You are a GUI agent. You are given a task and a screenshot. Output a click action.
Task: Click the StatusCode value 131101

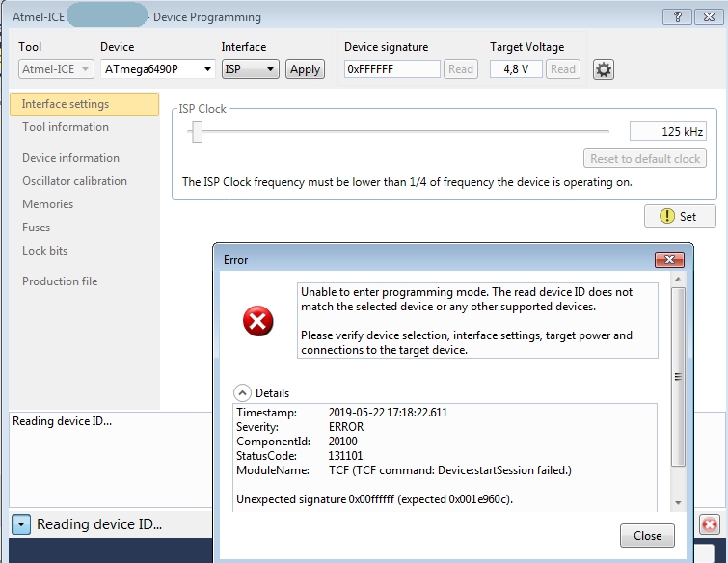[345, 456]
